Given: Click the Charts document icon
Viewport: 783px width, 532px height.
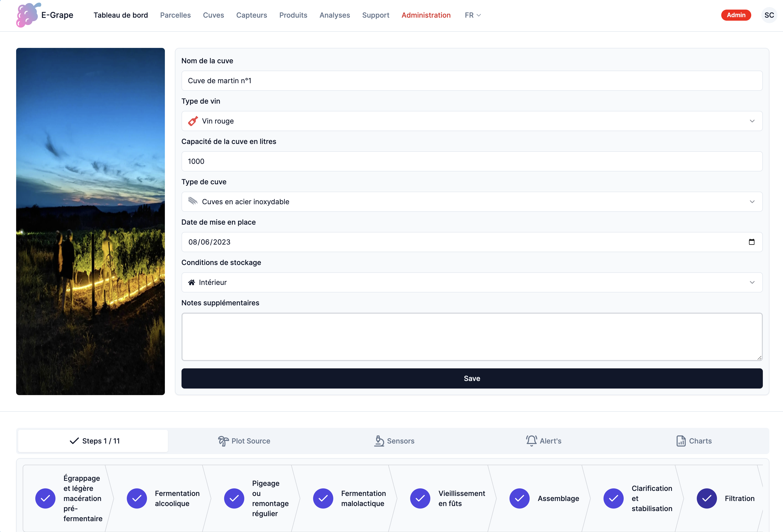Looking at the screenshot, I should tap(681, 441).
